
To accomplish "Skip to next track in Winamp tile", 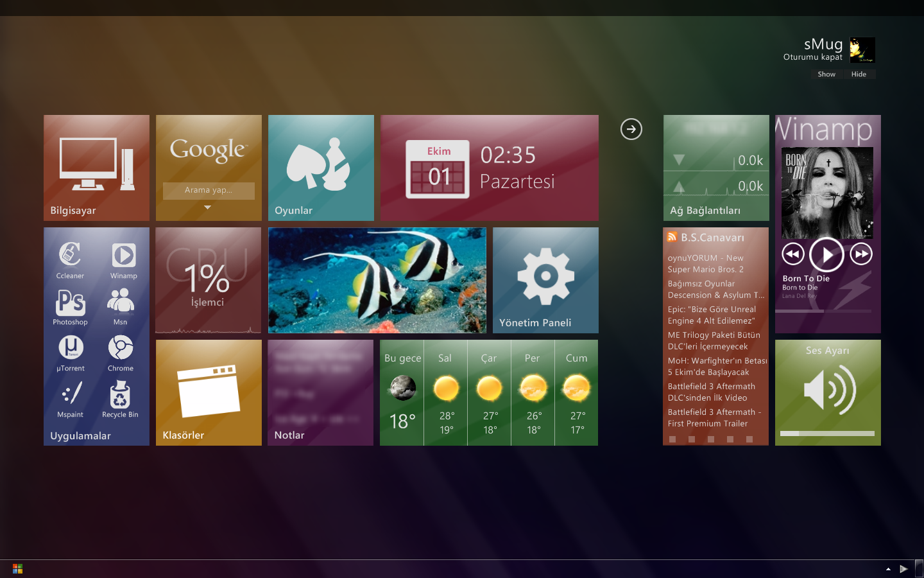I will (x=861, y=254).
